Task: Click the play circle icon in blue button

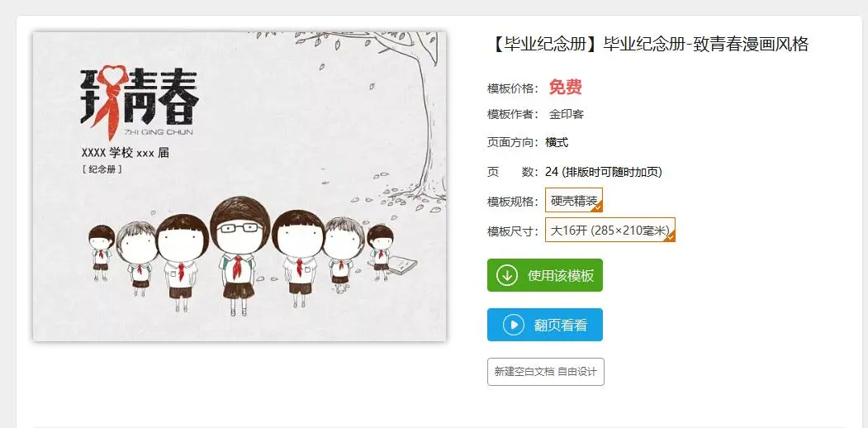Action: [x=514, y=325]
